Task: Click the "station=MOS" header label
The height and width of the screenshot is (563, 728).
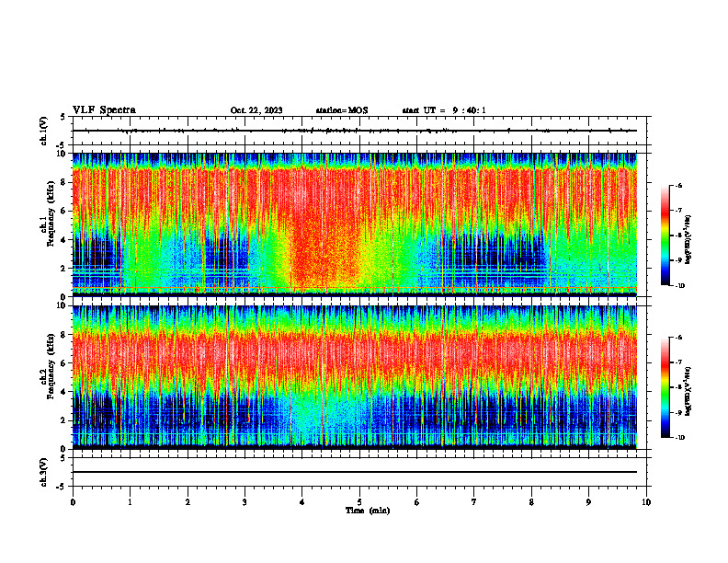Action: [342, 110]
